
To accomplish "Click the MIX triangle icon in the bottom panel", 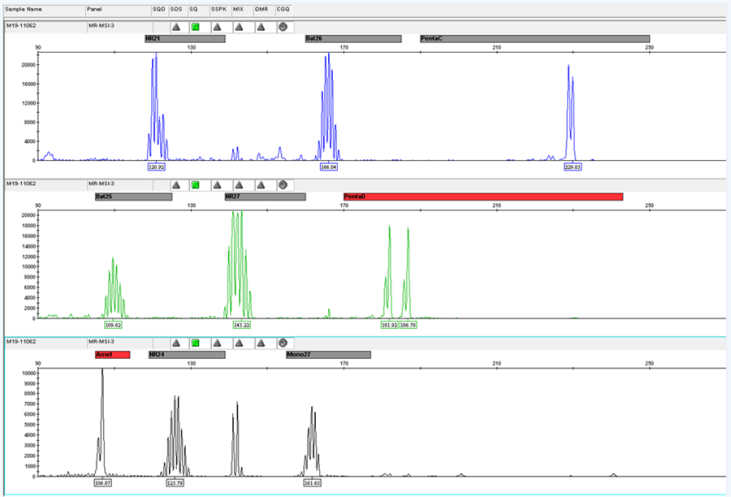I will [239, 342].
